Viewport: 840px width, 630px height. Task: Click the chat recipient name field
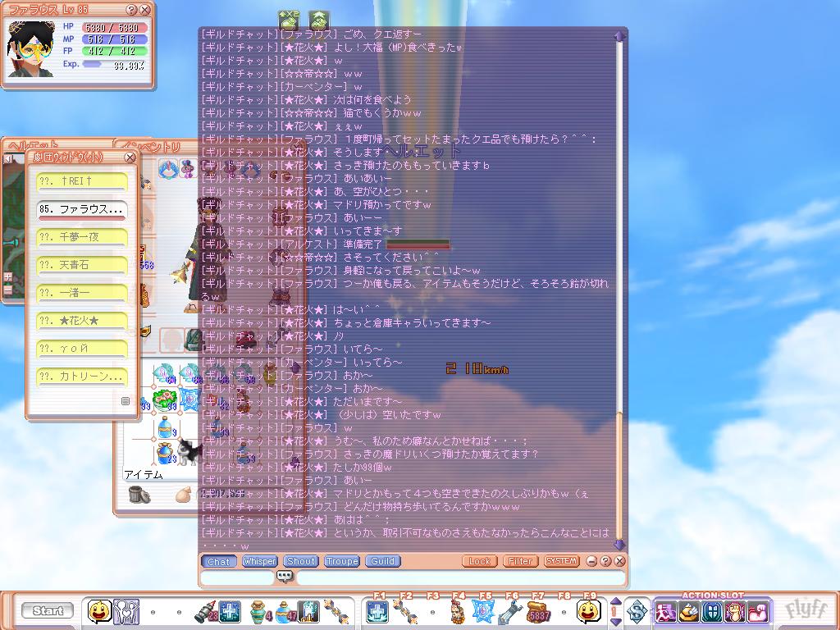point(237,577)
